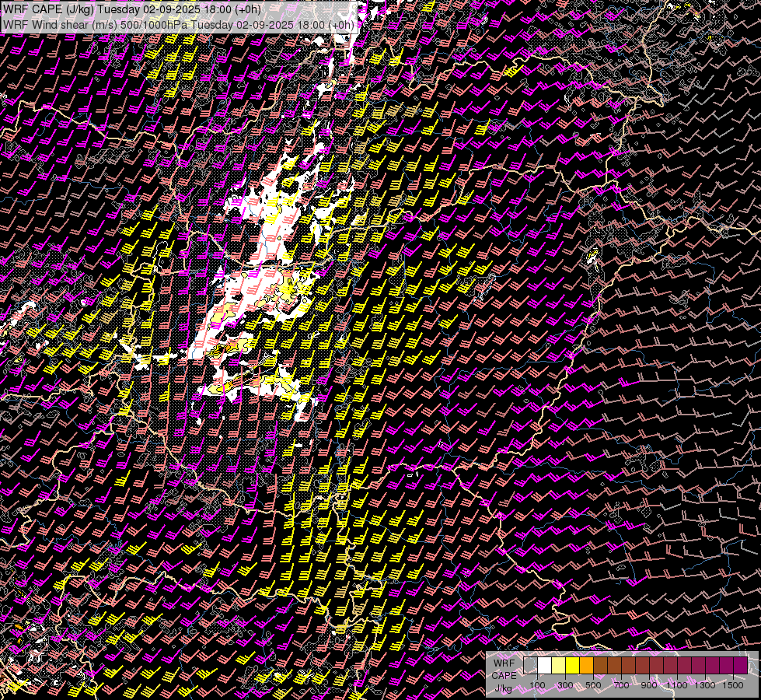
Task: Select the orange legend swatch
Action: 586,665
